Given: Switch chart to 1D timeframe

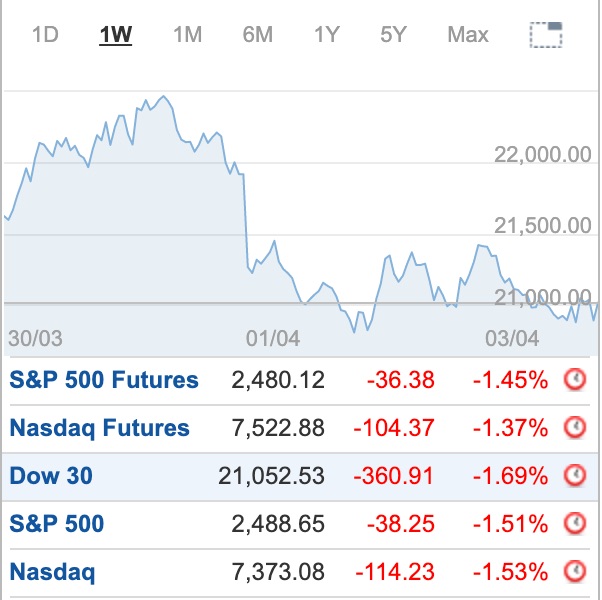Looking at the screenshot, I should pos(45,35).
